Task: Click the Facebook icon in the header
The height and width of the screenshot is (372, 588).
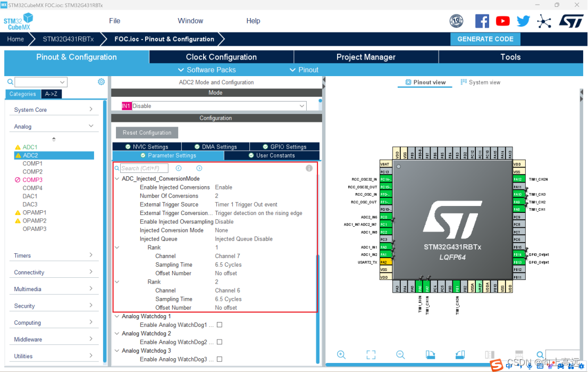Action: click(482, 21)
